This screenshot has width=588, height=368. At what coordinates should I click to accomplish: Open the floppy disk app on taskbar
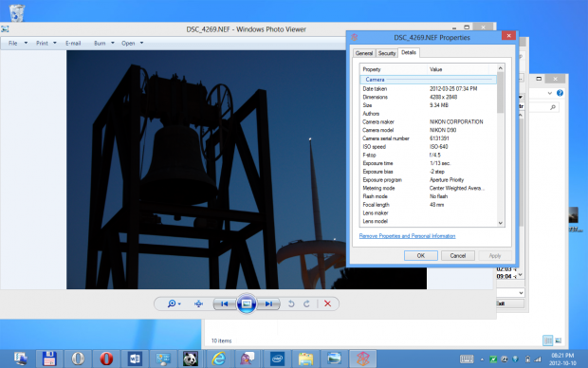pyautogui.click(x=49, y=359)
